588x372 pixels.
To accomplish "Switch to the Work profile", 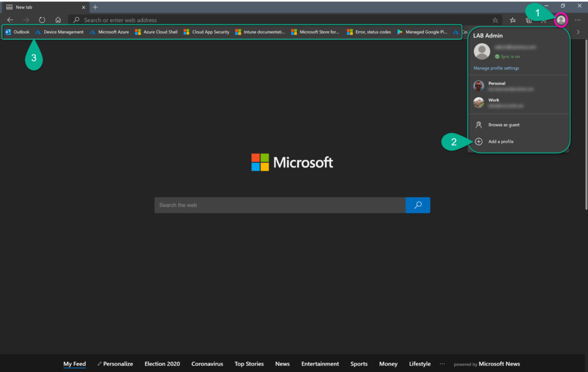I will 519,102.
